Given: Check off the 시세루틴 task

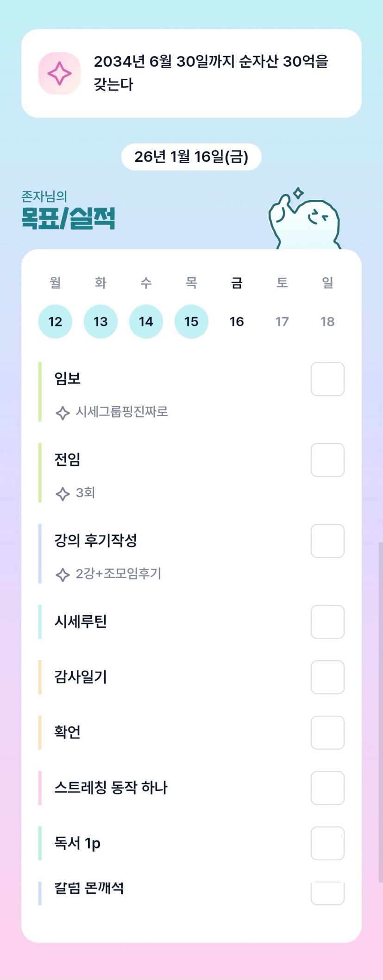Looking at the screenshot, I should coord(327,622).
